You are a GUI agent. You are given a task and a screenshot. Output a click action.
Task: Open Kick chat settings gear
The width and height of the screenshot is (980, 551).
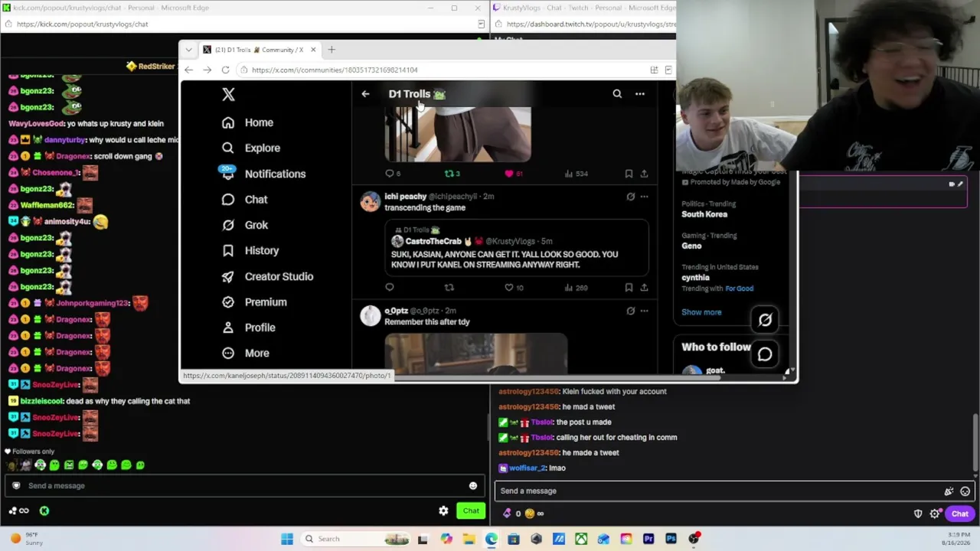(x=443, y=511)
